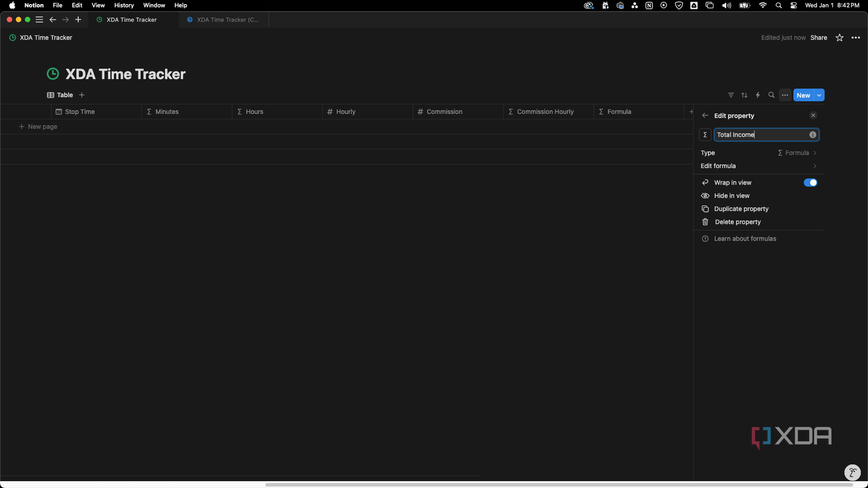Expand the Edit formula option
Viewport: 868px width, 488px height.
click(x=759, y=166)
